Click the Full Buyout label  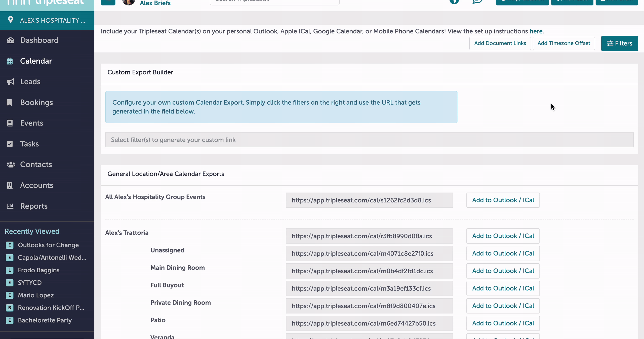(167, 285)
